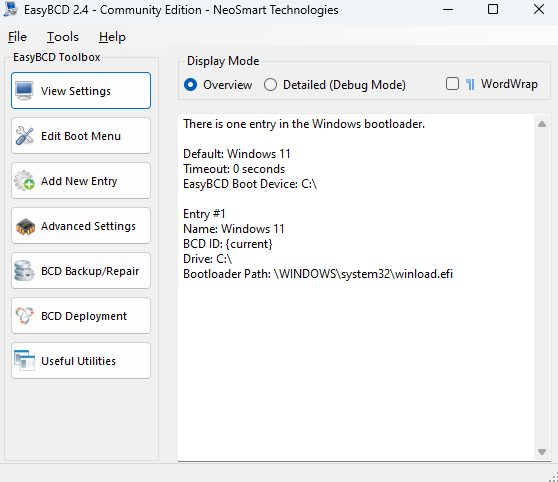The height and width of the screenshot is (482, 558).
Task: Click the Advanced Settings chip icon
Action: pyautogui.click(x=25, y=226)
